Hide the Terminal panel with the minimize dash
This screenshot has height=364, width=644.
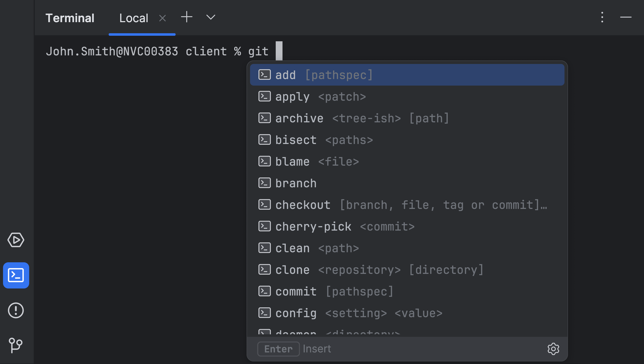tap(625, 17)
